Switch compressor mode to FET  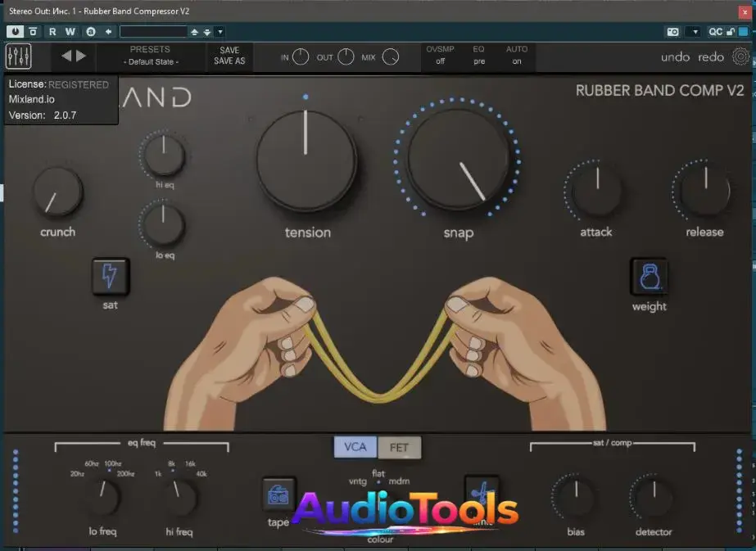coord(399,448)
